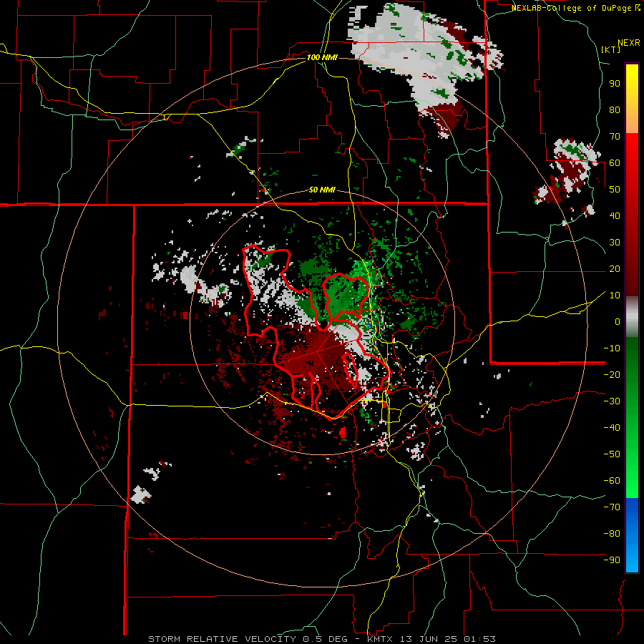Click the positive 30 scale value
The image size is (644, 644).
coord(615,243)
